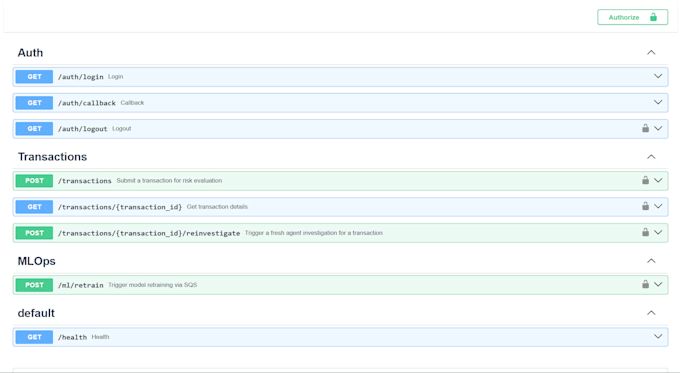This screenshot has height=373, width=680.
Task: Click lock icon on GET /transactions/{transaction_id} row
Action: point(645,206)
